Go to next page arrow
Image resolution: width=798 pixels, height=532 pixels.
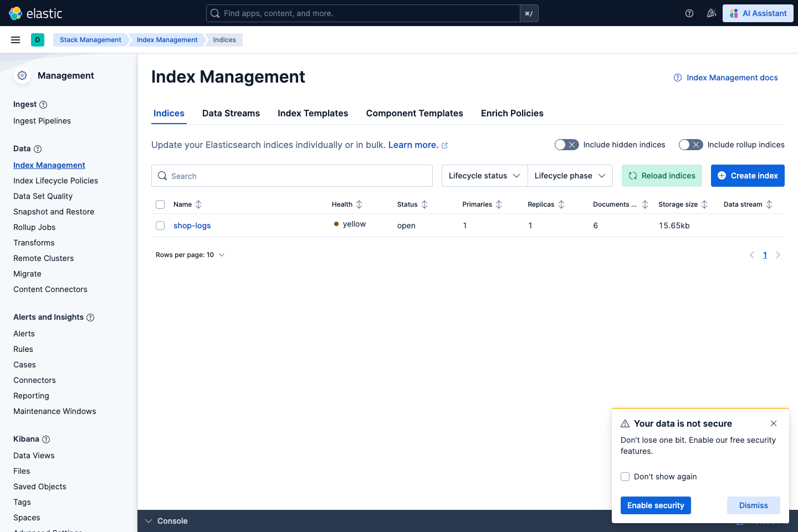[x=778, y=255]
